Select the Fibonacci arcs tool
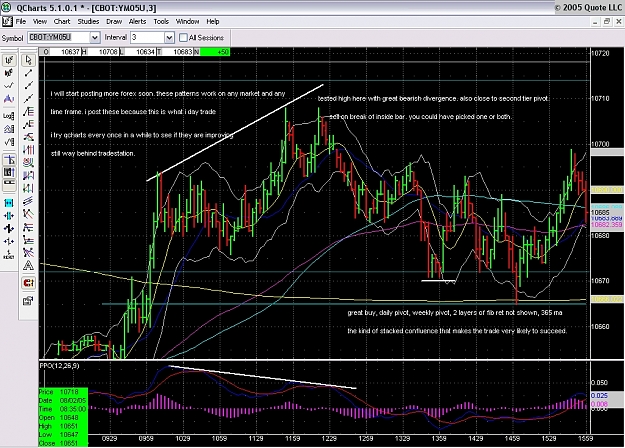Viewport: 625px width, 448px height. tap(28, 162)
